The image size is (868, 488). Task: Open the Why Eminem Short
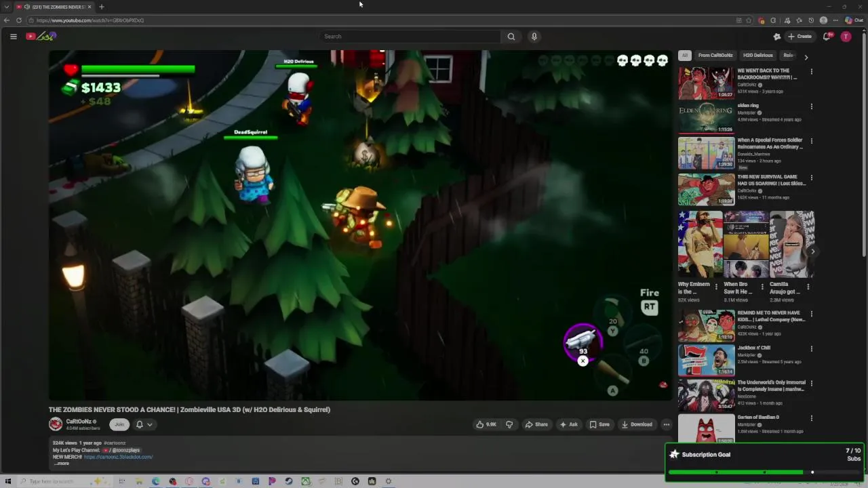coord(700,245)
